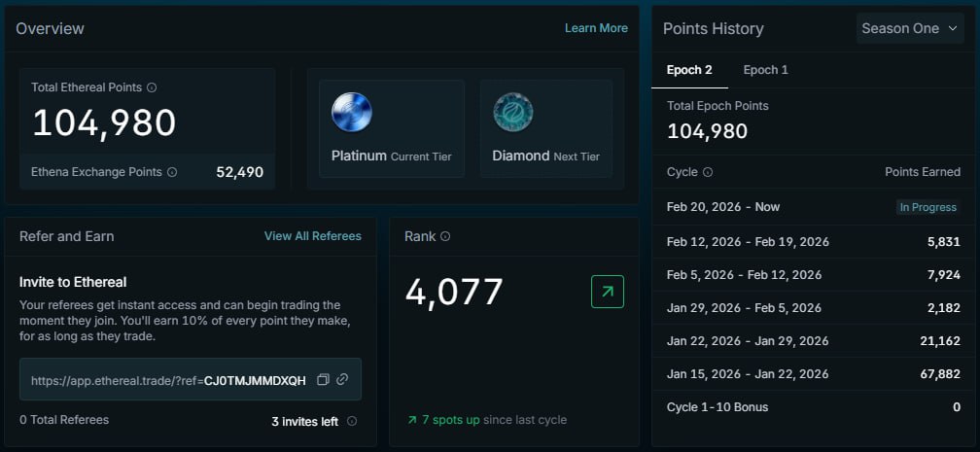980x452 pixels.
Task: Click the 4,077 rank number
Action: tap(454, 292)
